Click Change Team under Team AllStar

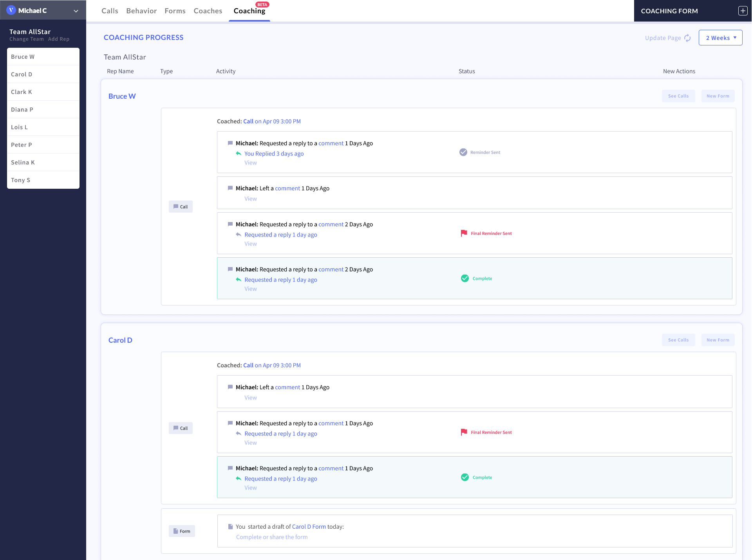(x=27, y=39)
